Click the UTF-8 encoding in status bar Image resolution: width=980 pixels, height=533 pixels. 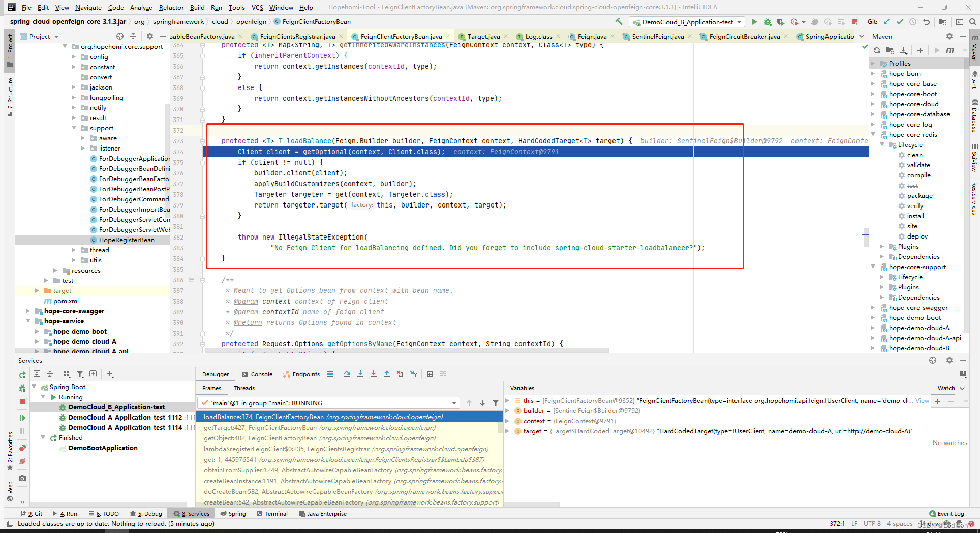pyautogui.click(x=872, y=524)
